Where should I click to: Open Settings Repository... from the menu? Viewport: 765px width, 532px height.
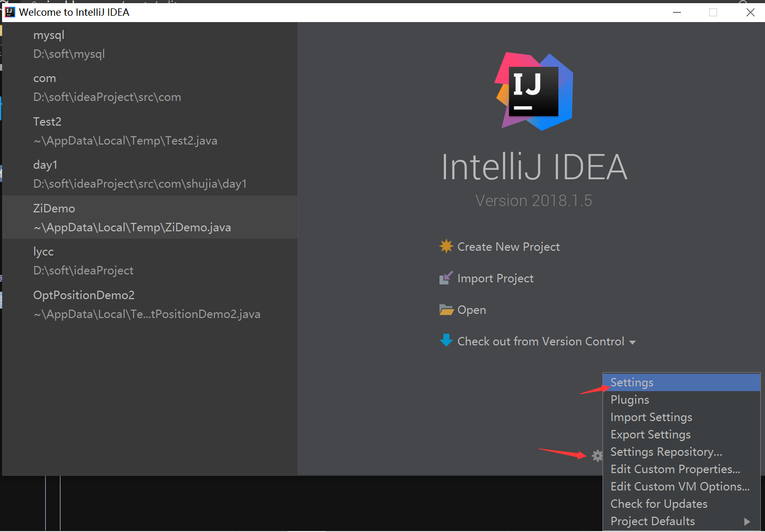coord(682,452)
